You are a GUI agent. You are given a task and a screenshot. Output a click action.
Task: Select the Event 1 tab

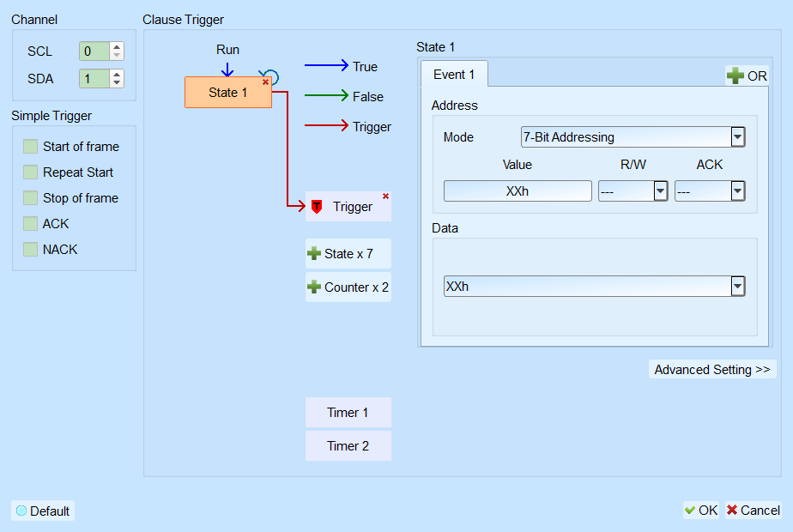pos(454,75)
